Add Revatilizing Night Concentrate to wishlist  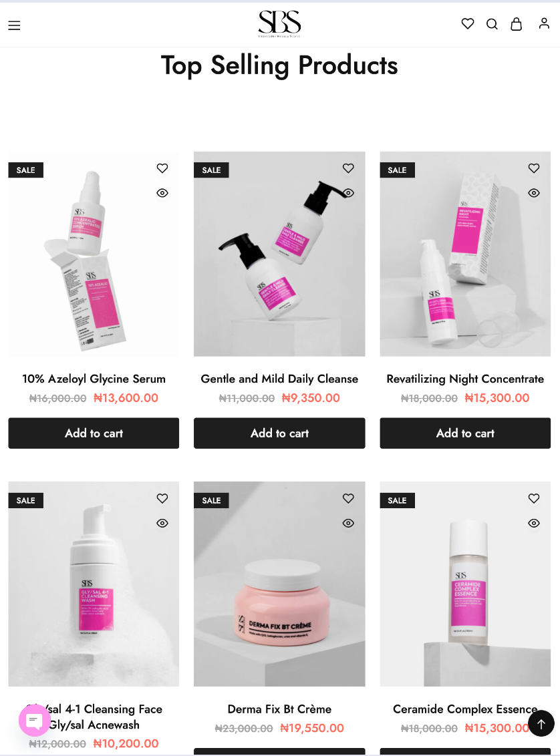tap(533, 168)
